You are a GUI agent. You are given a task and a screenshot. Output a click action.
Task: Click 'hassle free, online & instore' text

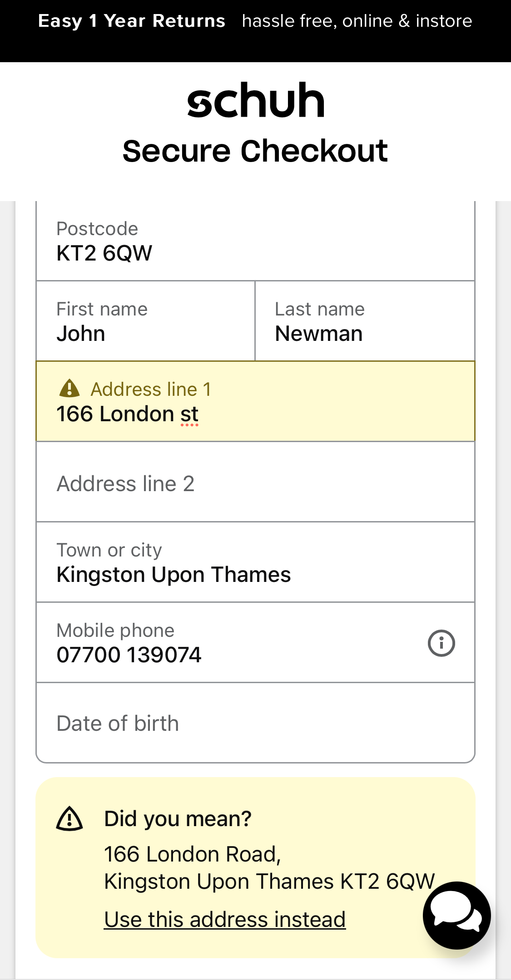(357, 20)
